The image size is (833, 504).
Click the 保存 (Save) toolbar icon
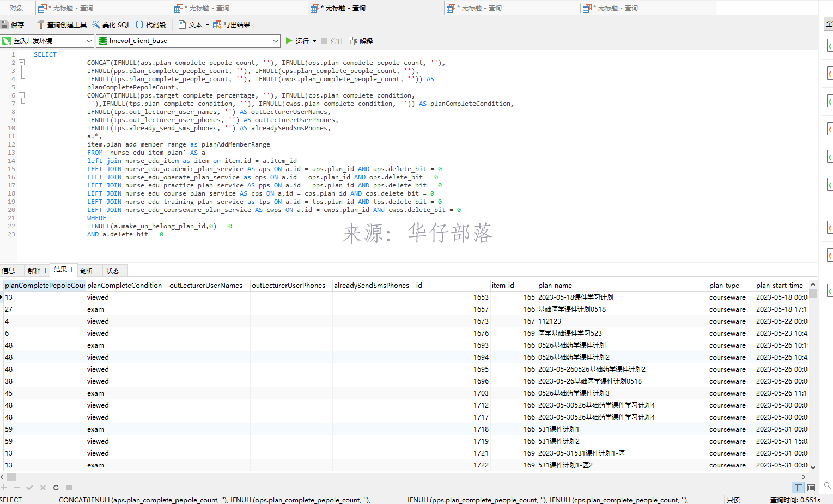[13, 25]
